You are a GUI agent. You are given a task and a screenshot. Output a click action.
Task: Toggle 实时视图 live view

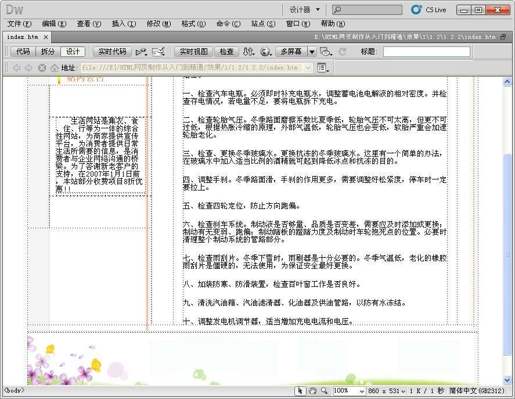coord(194,52)
